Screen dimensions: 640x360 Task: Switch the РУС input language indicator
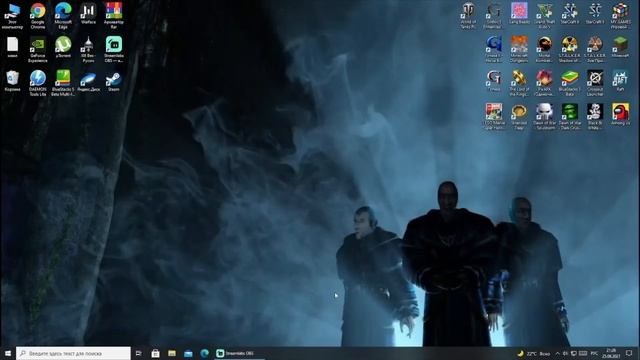click(x=594, y=353)
